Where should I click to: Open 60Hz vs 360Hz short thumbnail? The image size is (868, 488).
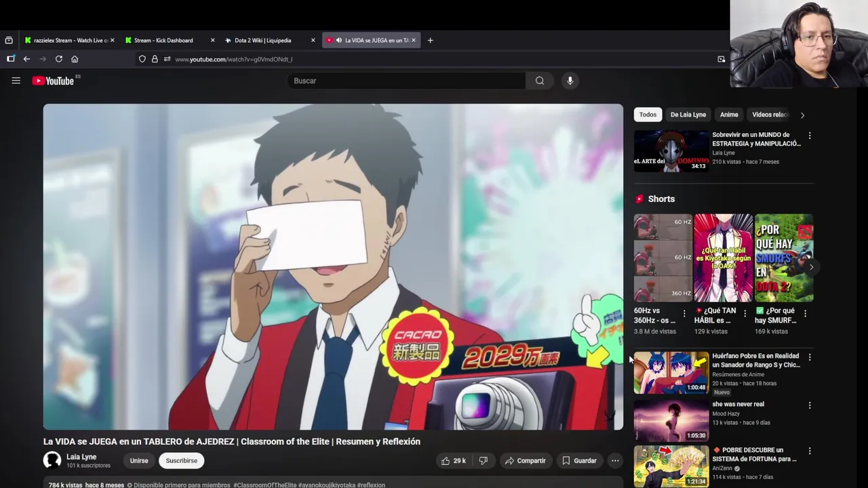(x=663, y=258)
